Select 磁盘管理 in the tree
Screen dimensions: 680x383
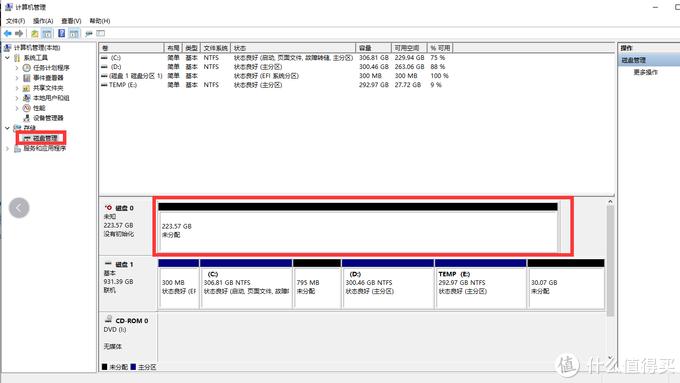[45, 138]
